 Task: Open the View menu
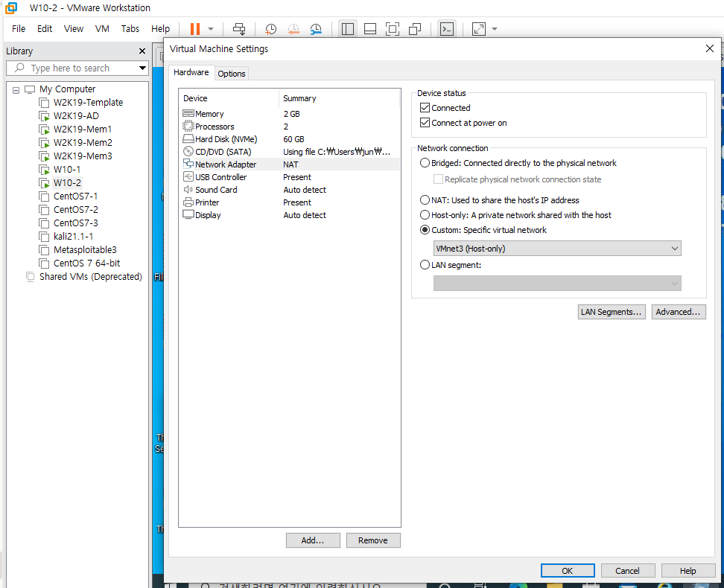[74, 28]
